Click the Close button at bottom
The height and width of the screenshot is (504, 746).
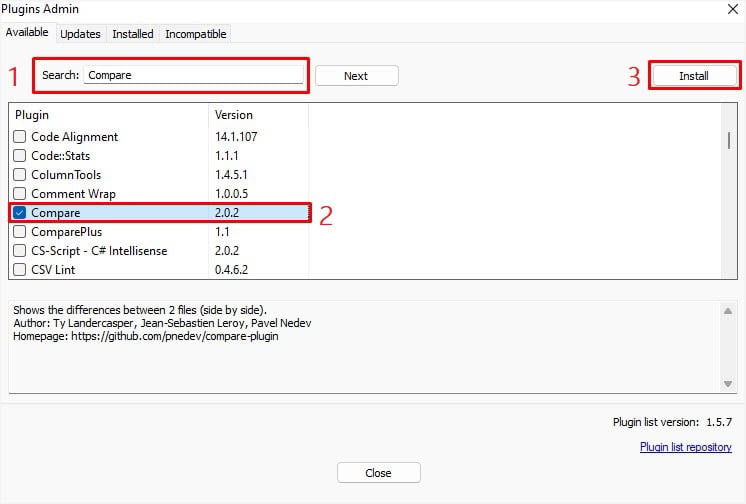[379, 473]
